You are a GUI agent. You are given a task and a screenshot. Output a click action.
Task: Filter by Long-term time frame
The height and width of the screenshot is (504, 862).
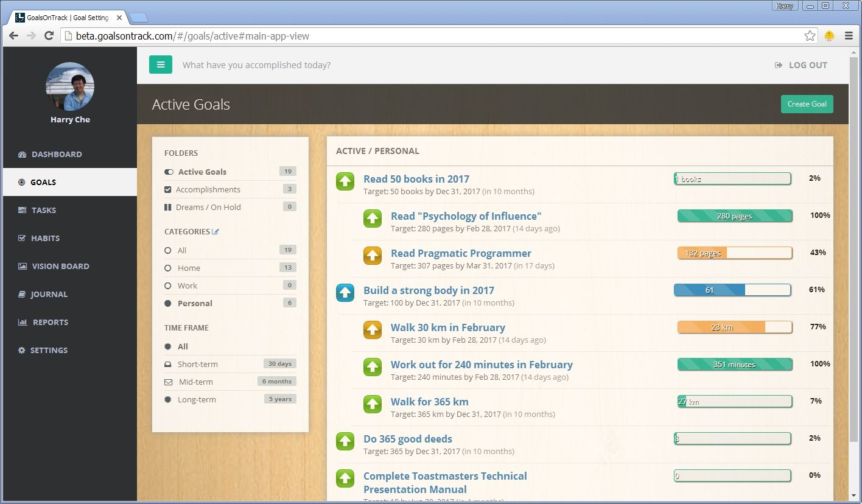click(x=196, y=399)
